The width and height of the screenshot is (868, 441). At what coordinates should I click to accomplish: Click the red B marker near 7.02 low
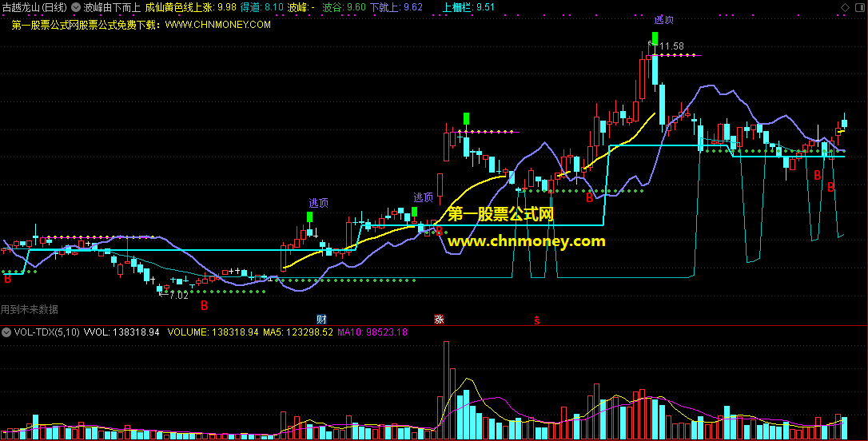point(205,305)
